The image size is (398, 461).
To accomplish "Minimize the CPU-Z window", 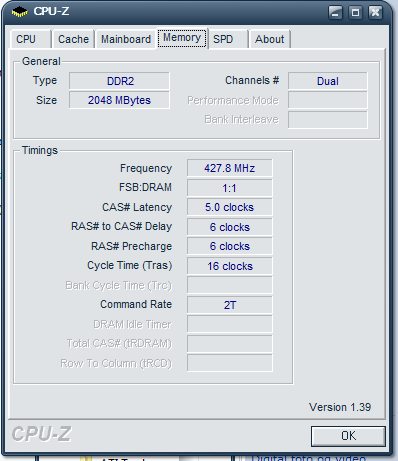I will pyautogui.click(x=335, y=13).
